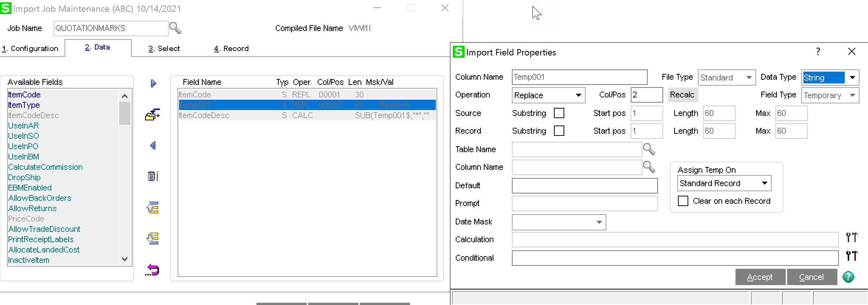Select AllowBackOrders in Available Fields
This screenshot has width=868, height=305.
(x=39, y=198)
